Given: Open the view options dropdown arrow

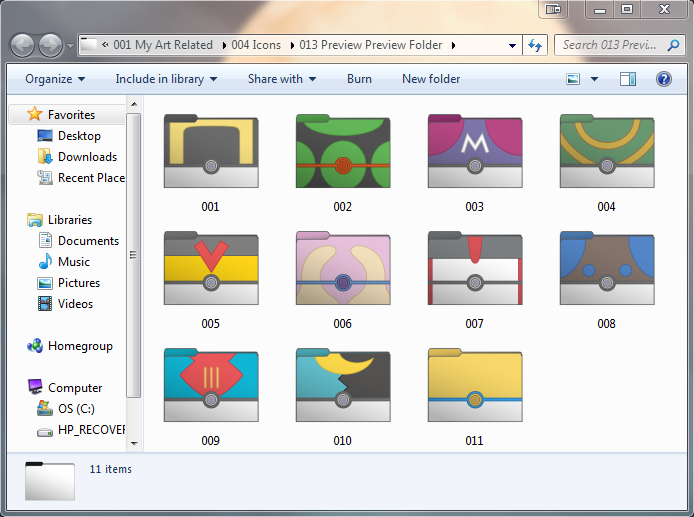Looking at the screenshot, I should (594, 79).
